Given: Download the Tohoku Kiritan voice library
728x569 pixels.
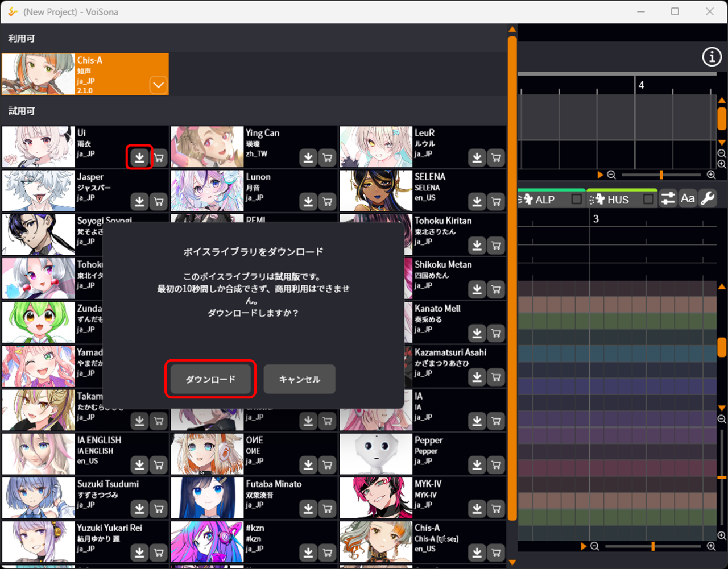Looking at the screenshot, I should 477,245.
